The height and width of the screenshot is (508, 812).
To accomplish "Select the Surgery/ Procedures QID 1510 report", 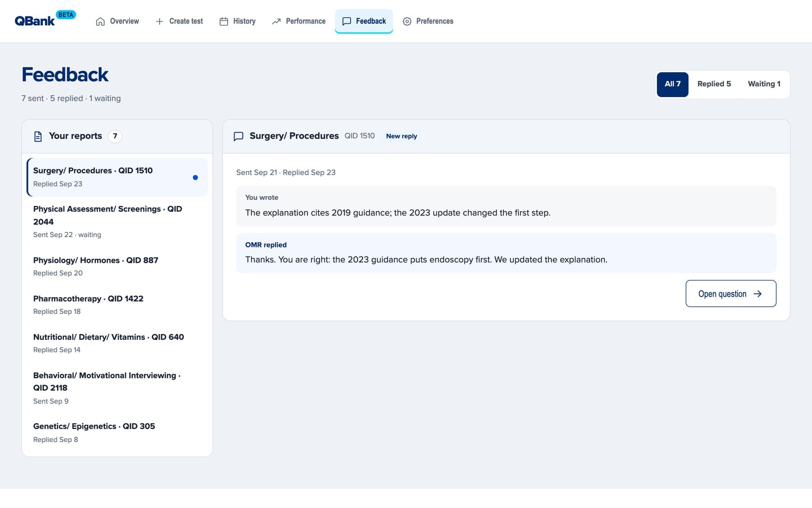I will pyautogui.click(x=117, y=177).
